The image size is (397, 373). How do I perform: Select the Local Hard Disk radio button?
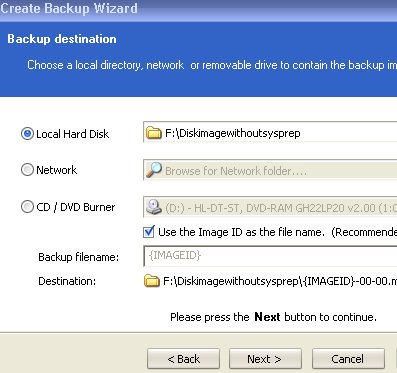coord(27,134)
